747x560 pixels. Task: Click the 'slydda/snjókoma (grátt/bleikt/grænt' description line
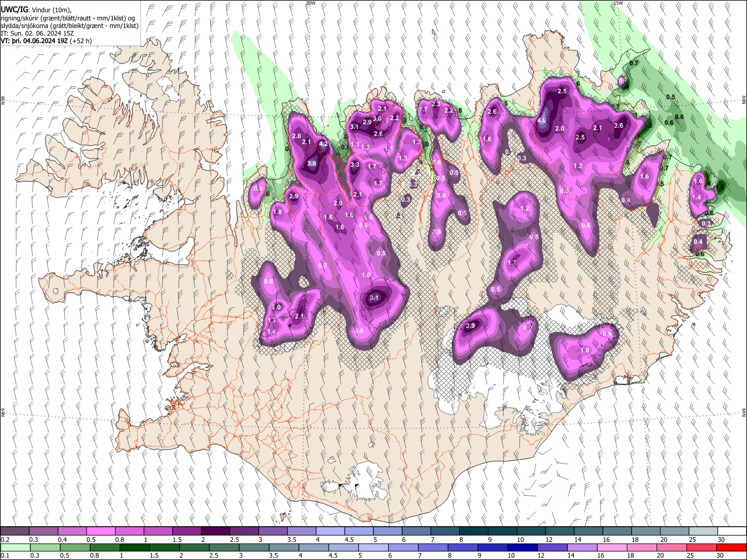pyautogui.click(x=69, y=26)
